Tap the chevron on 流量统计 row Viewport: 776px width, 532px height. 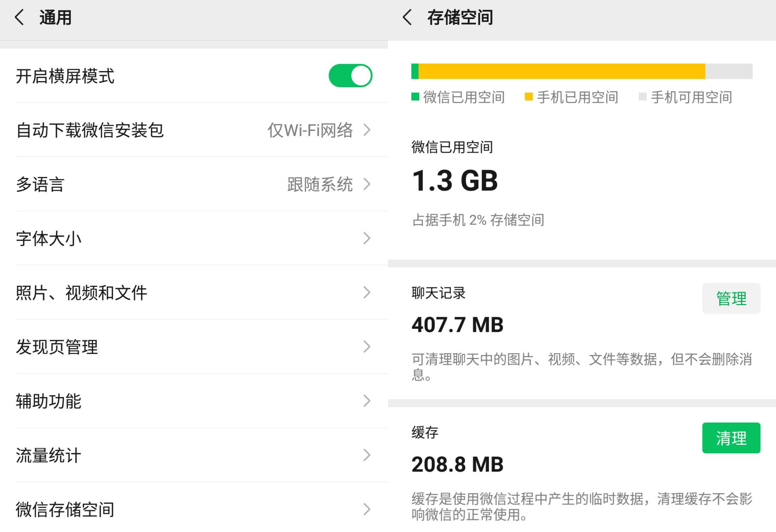(x=367, y=456)
